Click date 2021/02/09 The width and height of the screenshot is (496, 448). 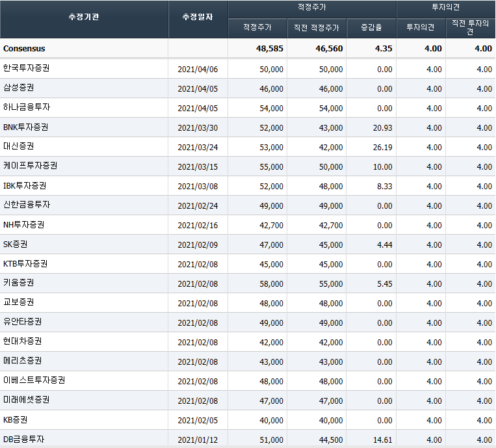pos(198,245)
